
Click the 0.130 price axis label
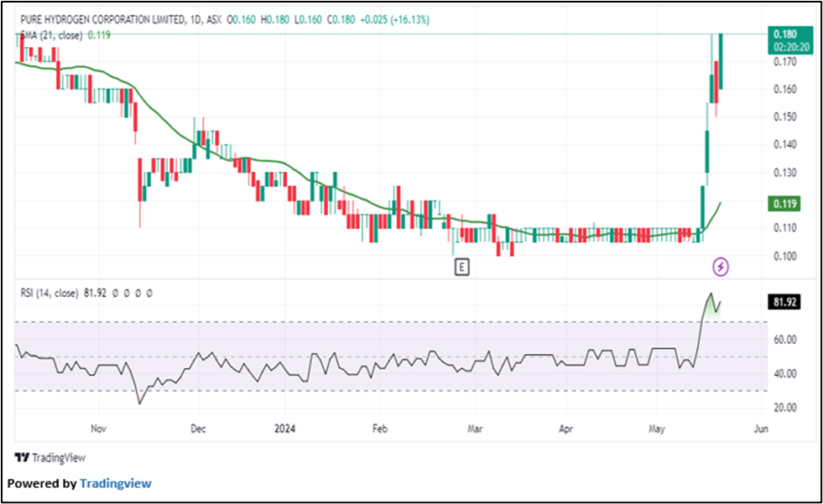coord(784,173)
